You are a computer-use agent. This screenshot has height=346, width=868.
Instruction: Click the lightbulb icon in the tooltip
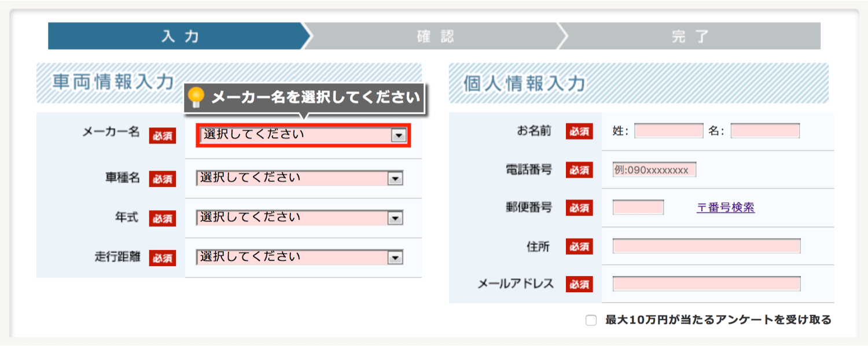pos(197,97)
